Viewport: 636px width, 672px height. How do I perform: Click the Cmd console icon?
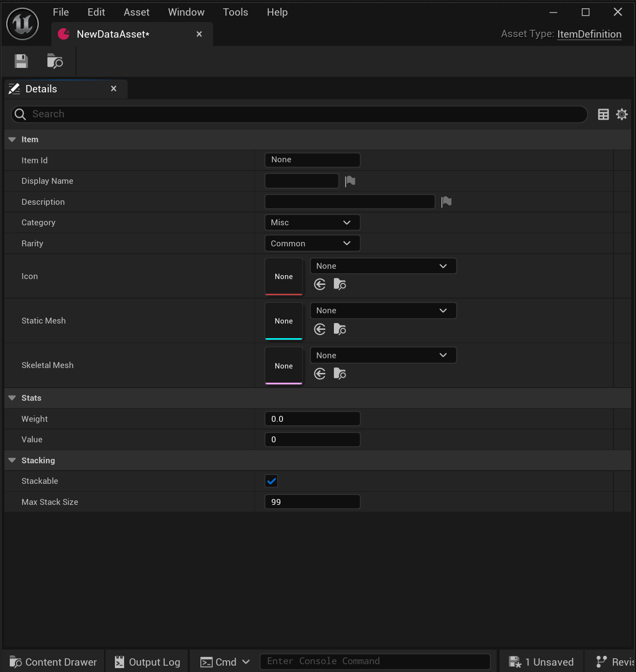pos(206,662)
